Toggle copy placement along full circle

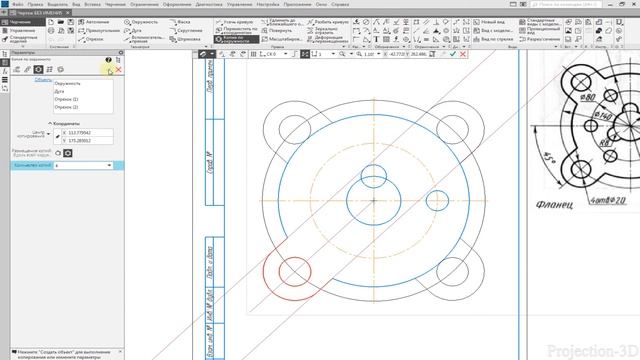pyautogui.click(x=68, y=153)
